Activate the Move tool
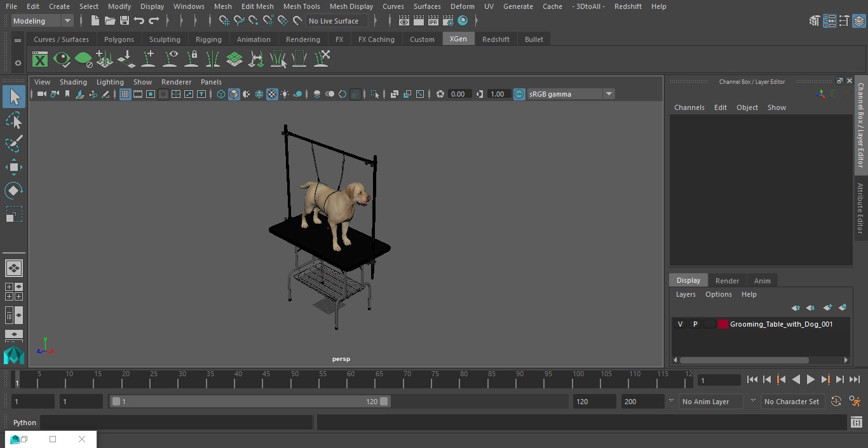 click(14, 167)
